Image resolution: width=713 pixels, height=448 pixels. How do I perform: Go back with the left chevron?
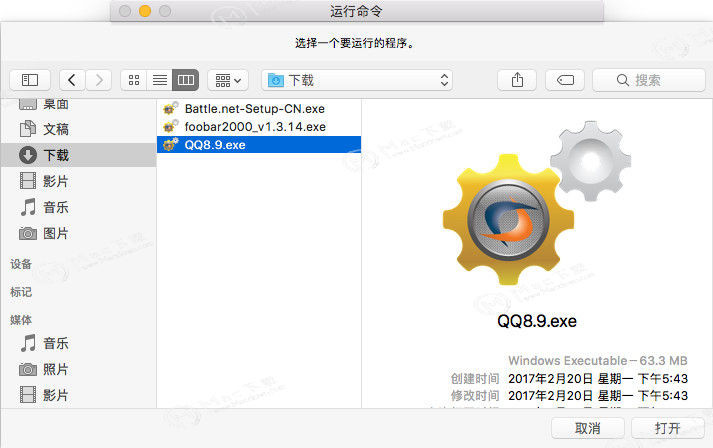(72, 80)
